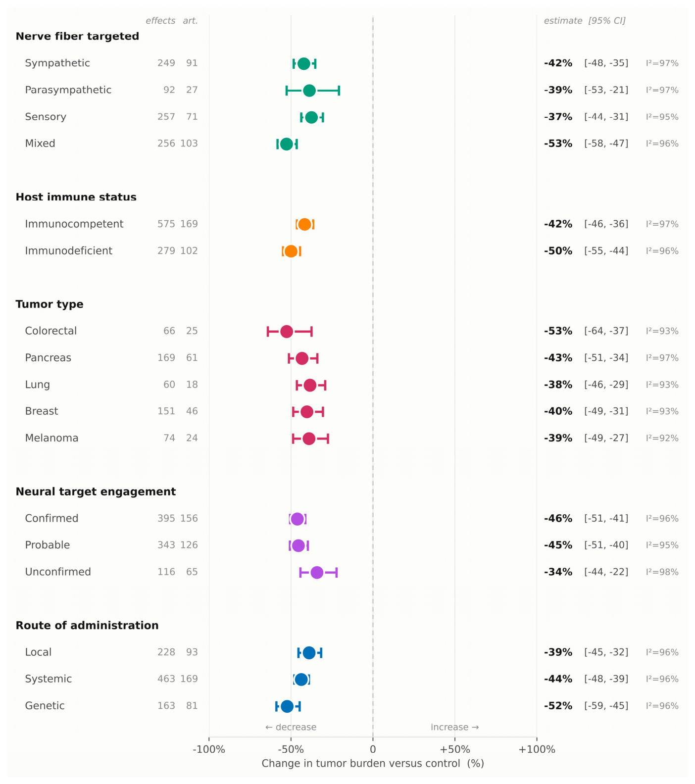Select the +50% axis tick label
Image resolution: width=695 pixels, height=784 pixels.
tap(455, 749)
